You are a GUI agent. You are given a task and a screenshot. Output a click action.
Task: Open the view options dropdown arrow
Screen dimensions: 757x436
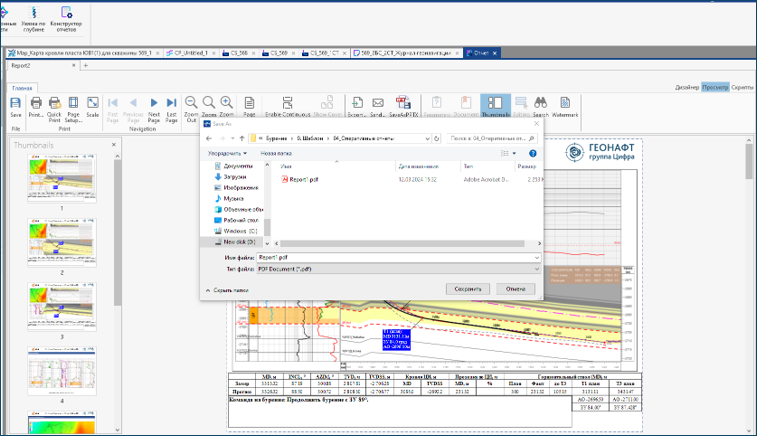(x=514, y=154)
